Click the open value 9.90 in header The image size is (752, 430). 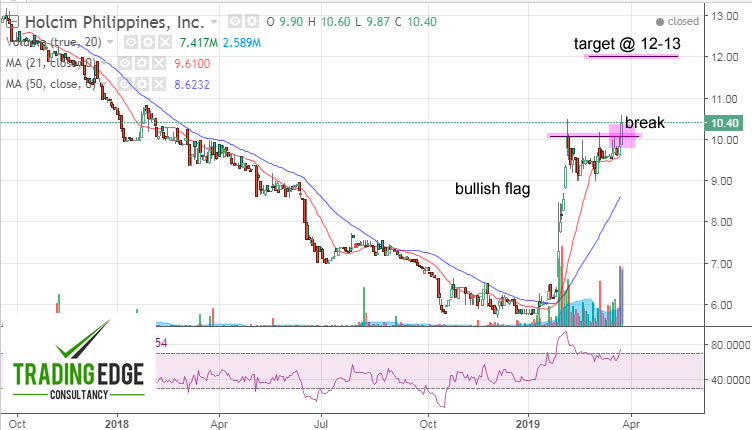[291, 22]
